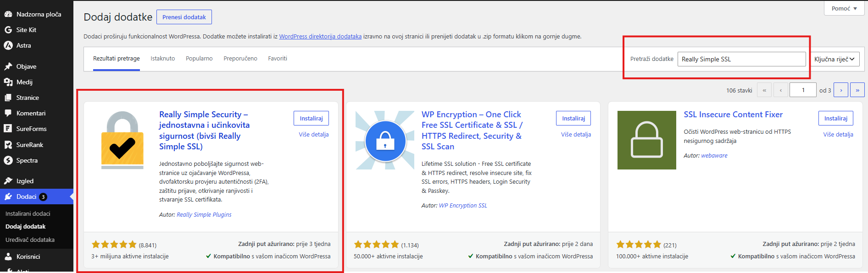
Task: Click the Site Kit Google icon
Action: coord(8,30)
